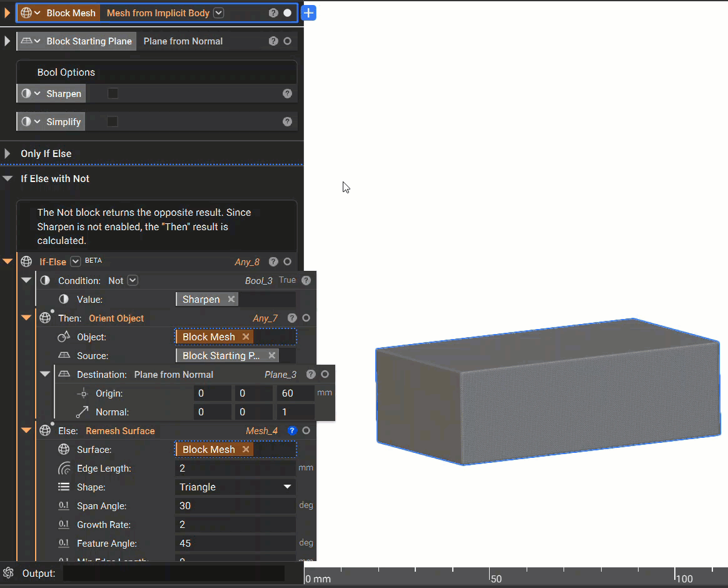Click the Output gear icon
This screenshot has height=588, width=728.
8,573
